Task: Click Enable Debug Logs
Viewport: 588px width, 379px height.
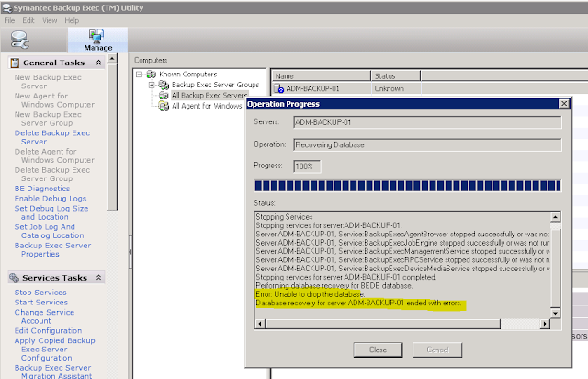Action: click(51, 199)
